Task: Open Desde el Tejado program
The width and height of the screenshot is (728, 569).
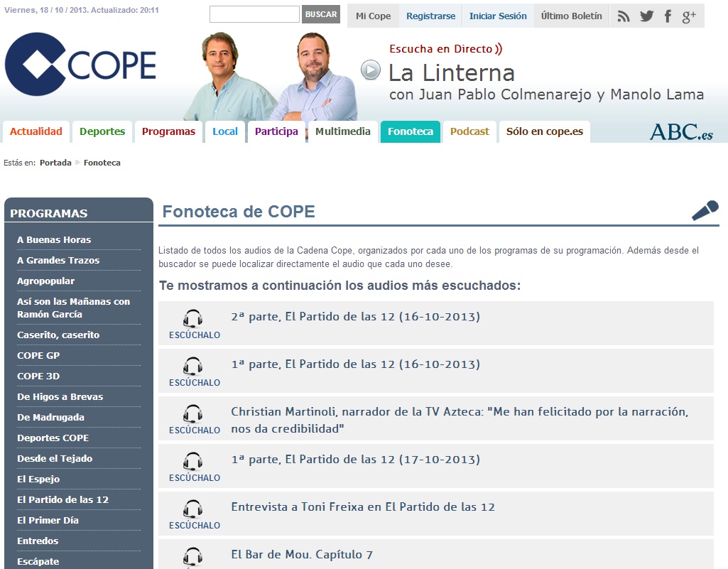Action: coord(55,458)
